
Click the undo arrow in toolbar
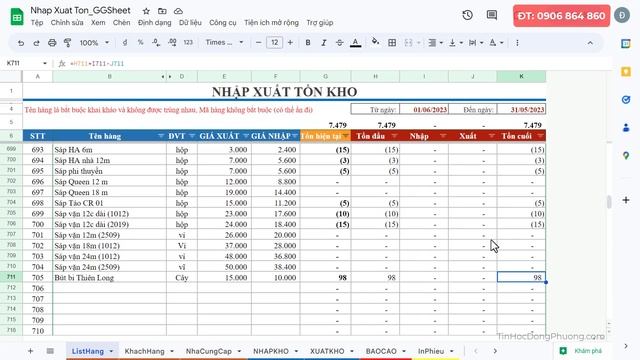tap(20, 42)
